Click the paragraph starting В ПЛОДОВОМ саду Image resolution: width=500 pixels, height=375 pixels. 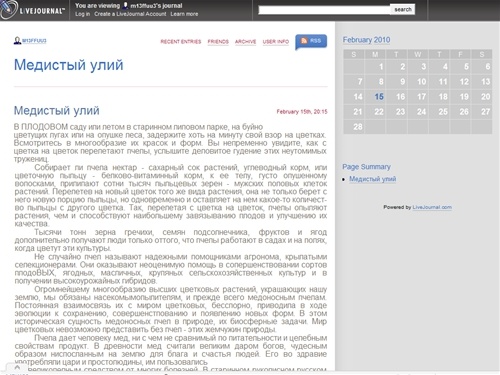[x=170, y=143]
